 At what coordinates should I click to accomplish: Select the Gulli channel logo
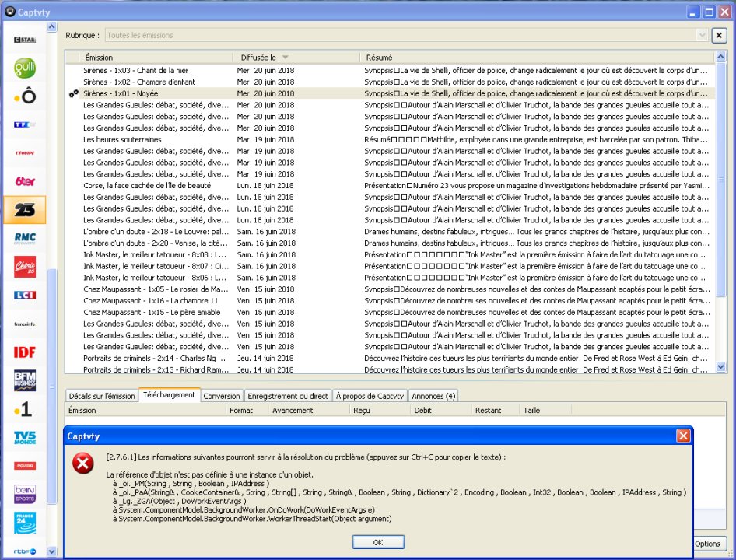point(25,68)
